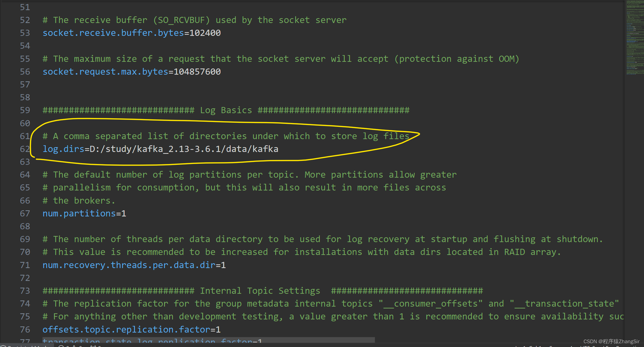Click the num.recovery.threads.per.data.dir property key
The width and height of the screenshot is (644, 347).
point(129,265)
